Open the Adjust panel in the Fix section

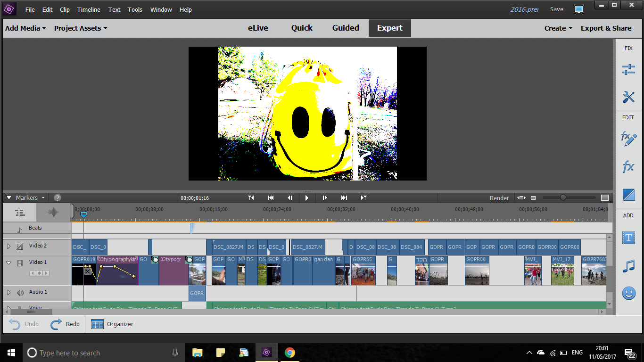coord(628,70)
